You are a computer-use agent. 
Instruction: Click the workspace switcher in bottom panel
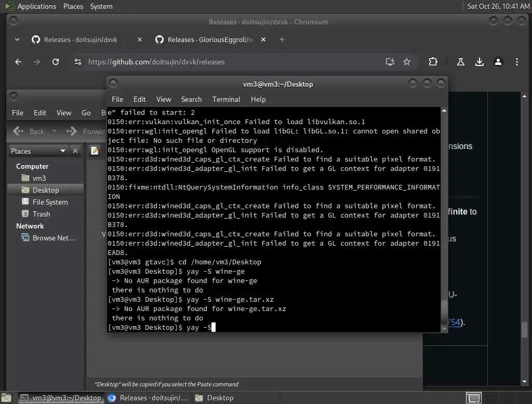[x=474, y=398]
